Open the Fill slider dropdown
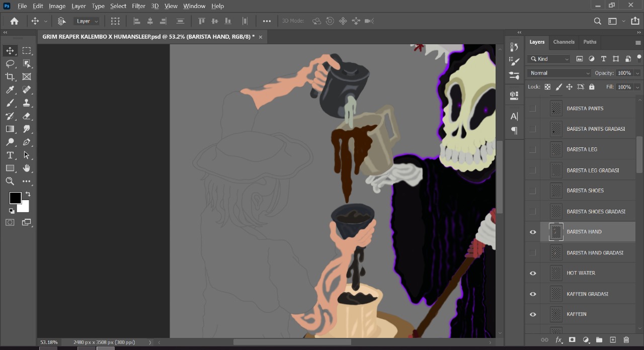 click(x=637, y=87)
